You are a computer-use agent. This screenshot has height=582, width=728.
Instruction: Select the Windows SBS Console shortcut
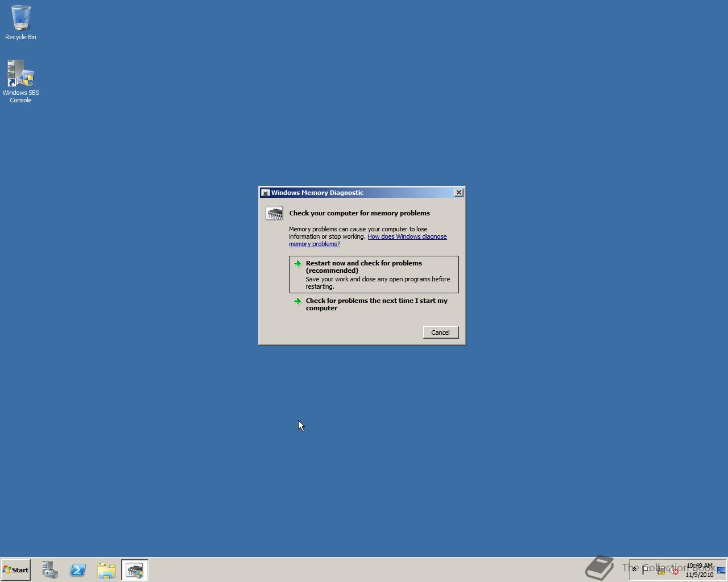(20, 81)
